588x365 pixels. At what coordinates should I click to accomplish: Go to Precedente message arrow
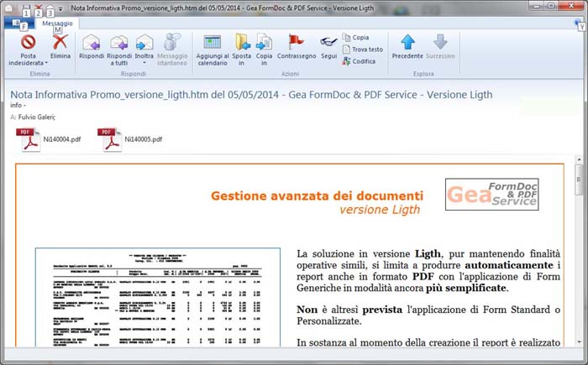pos(407,42)
